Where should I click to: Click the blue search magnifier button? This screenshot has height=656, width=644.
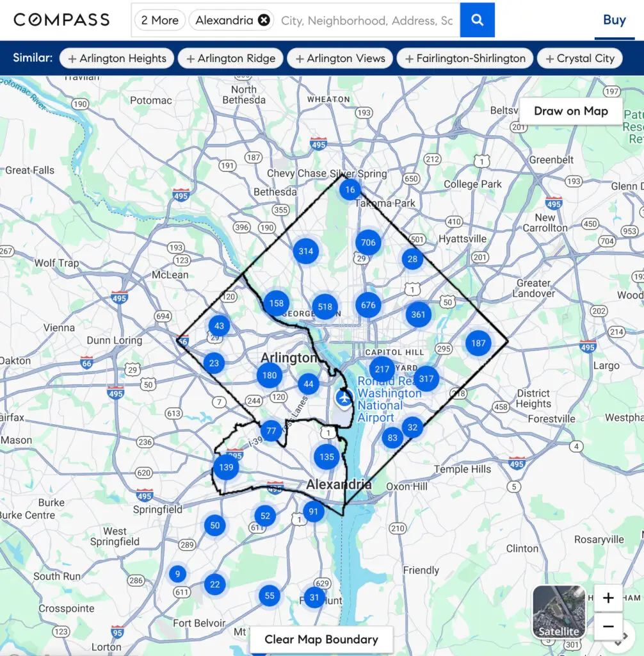pos(477,20)
